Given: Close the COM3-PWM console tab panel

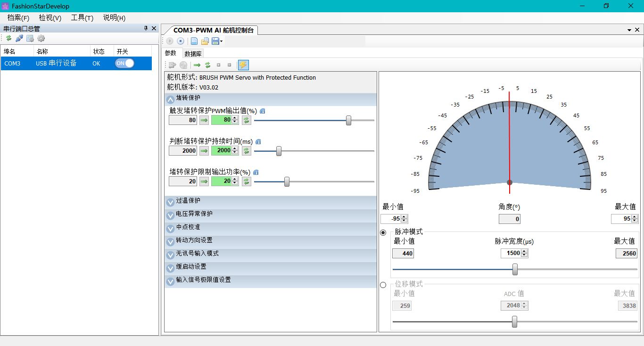Looking at the screenshot, I should point(637,30).
